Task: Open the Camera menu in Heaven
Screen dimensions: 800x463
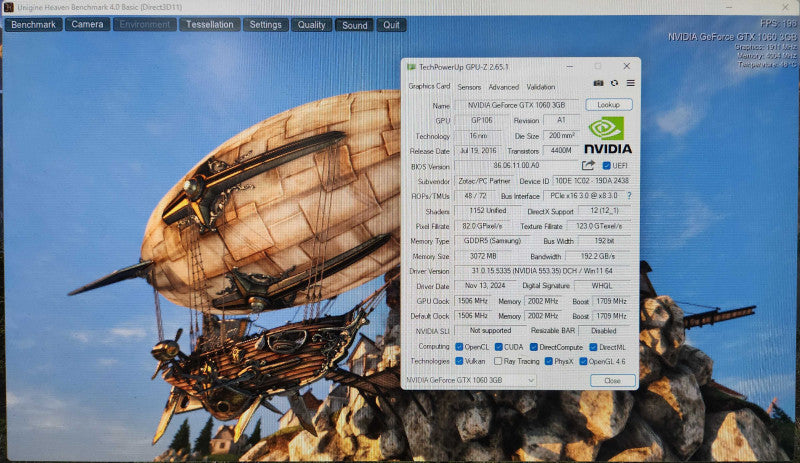Action: 87,25
